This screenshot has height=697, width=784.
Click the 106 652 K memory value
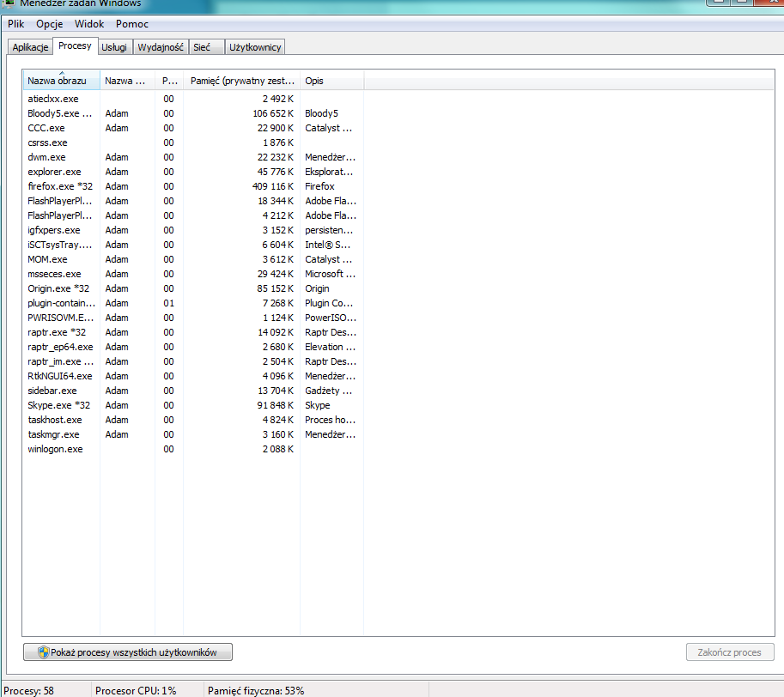[273, 113]
